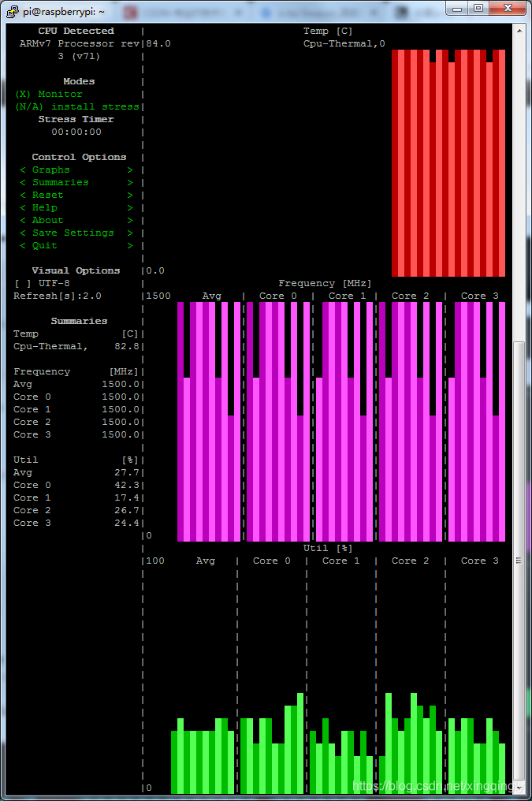Viewport: 532px width, 801px height.
Task: Select Quit to exit s-tui
Action: pos(76,245)
